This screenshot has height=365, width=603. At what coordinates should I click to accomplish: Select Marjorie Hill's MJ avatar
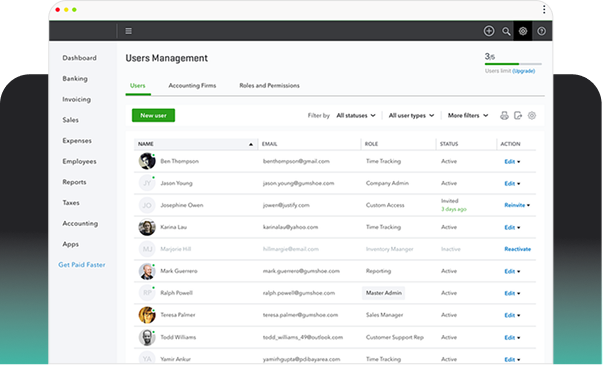tap(147, 249)
